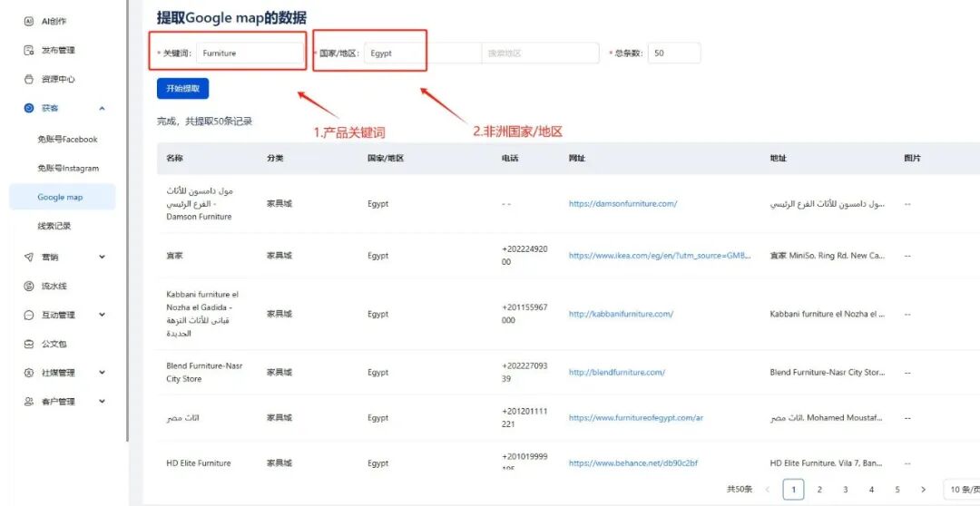Open 公文包 menu label

[x=54, y=344]
